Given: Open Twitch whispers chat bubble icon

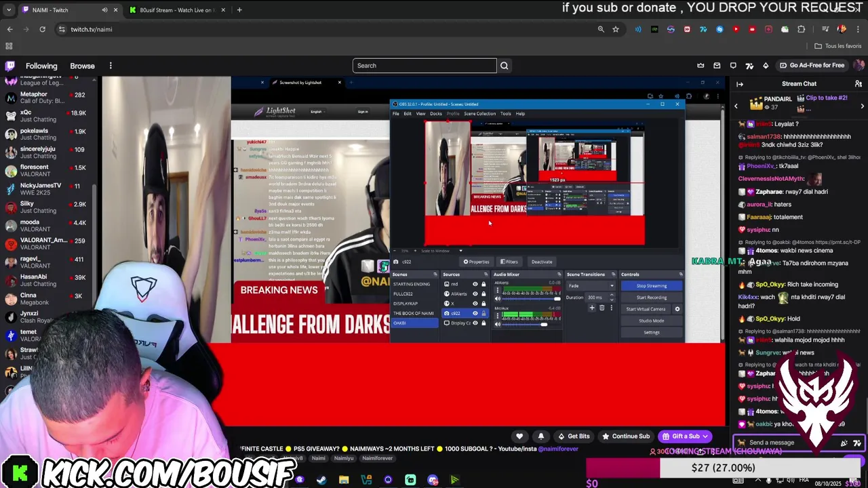Looking at the screenshot, I should (733, 66).
